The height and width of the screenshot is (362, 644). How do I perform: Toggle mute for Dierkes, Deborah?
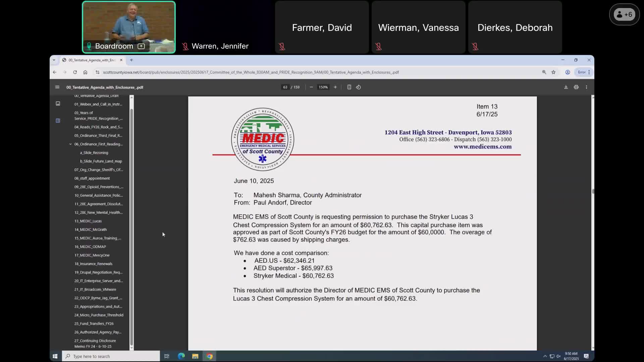tap(475, 47)
